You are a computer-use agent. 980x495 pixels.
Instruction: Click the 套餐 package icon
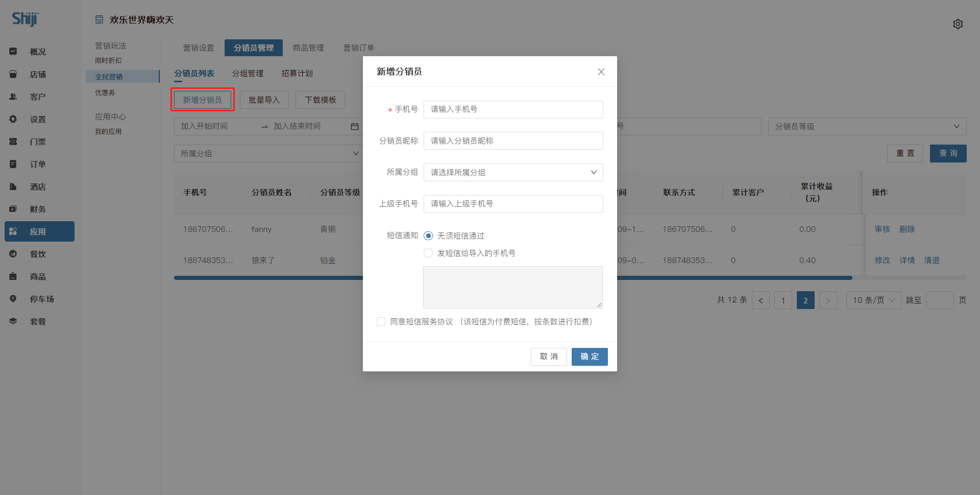pos(13,321)
